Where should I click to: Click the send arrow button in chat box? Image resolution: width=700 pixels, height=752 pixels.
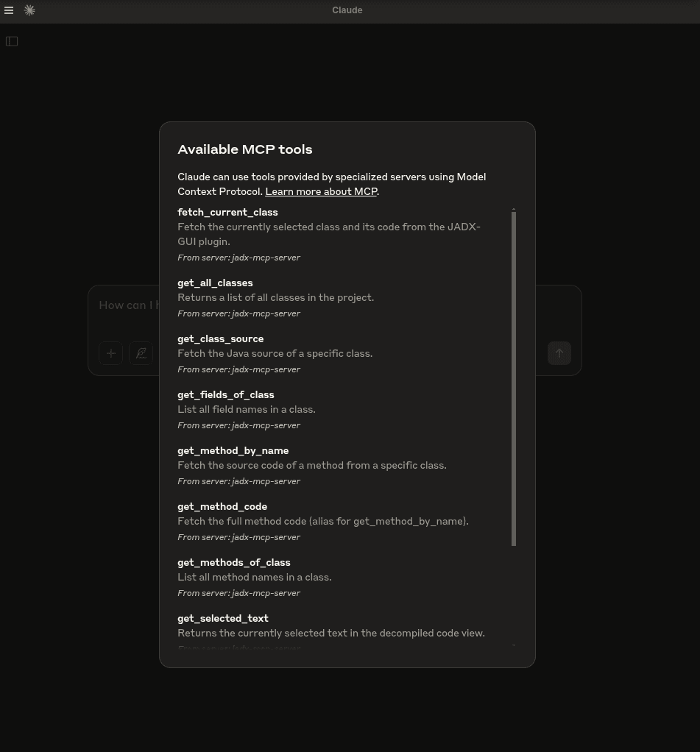point(559,353)
